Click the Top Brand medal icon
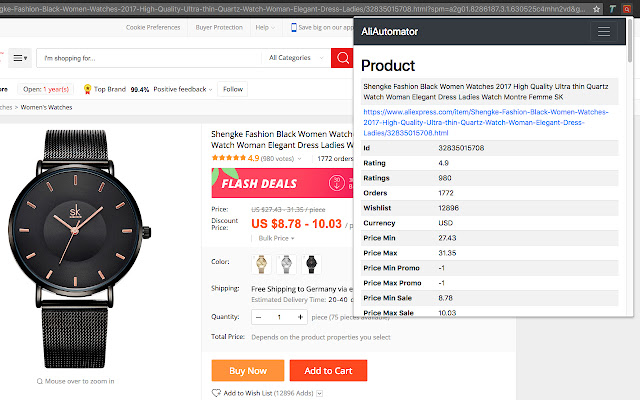 point(88,89)
